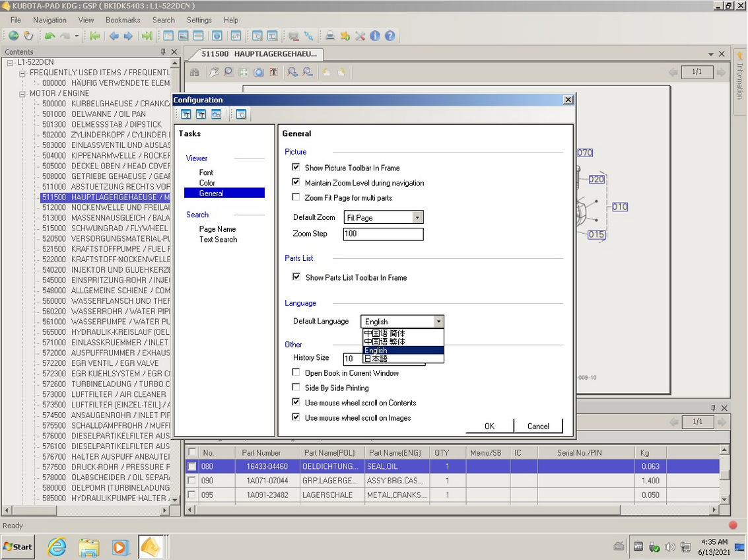Select 中国语 繁体 in the language list

[x=403, y=341]
